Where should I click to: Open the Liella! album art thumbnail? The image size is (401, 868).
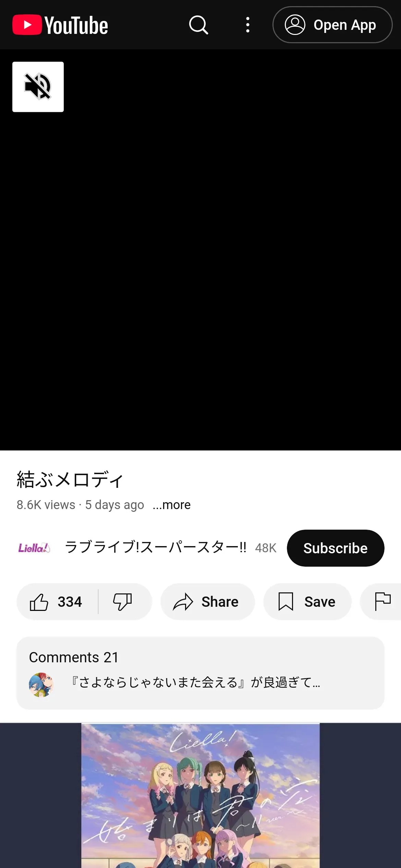200,795
